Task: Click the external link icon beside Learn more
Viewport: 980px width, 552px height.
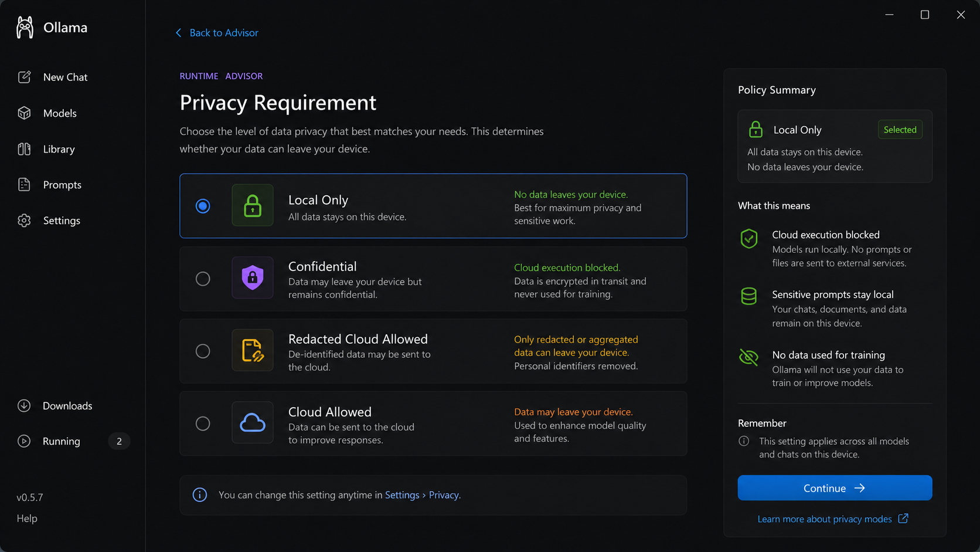Action: tap(903, 519)
